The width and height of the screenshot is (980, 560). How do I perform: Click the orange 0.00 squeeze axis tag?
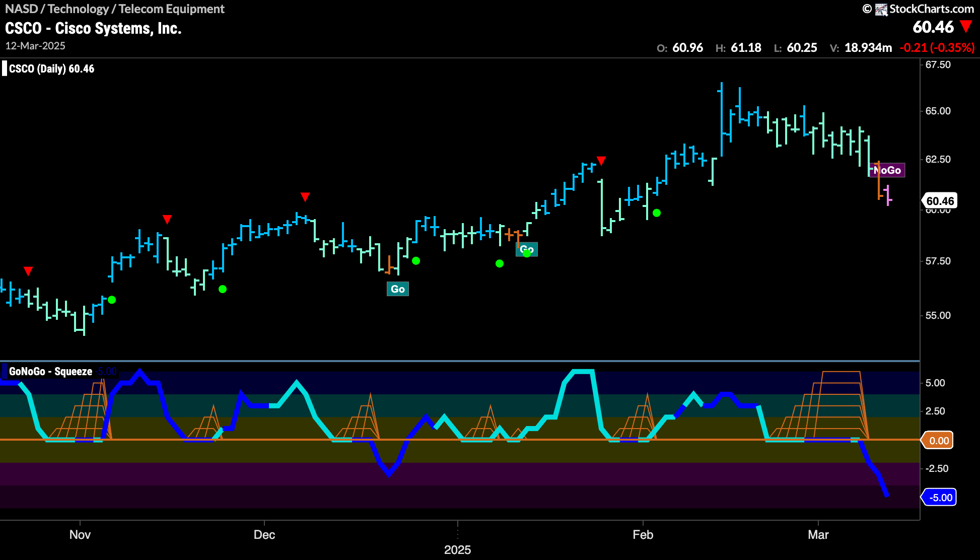[x=938, y=441]
